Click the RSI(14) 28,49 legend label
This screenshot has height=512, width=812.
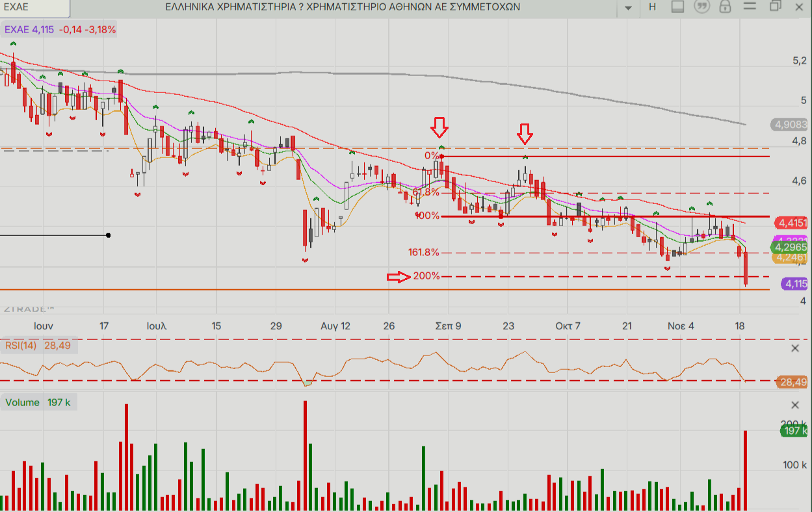point(38,345)
